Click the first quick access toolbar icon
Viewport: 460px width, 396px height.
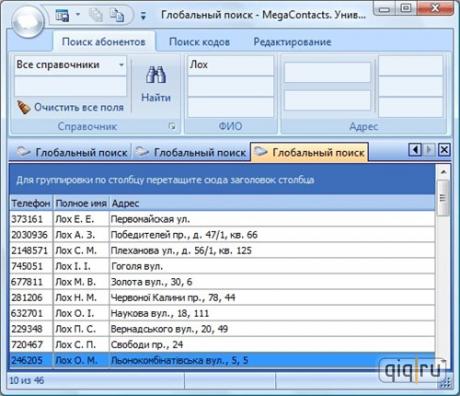click(62, 15)
